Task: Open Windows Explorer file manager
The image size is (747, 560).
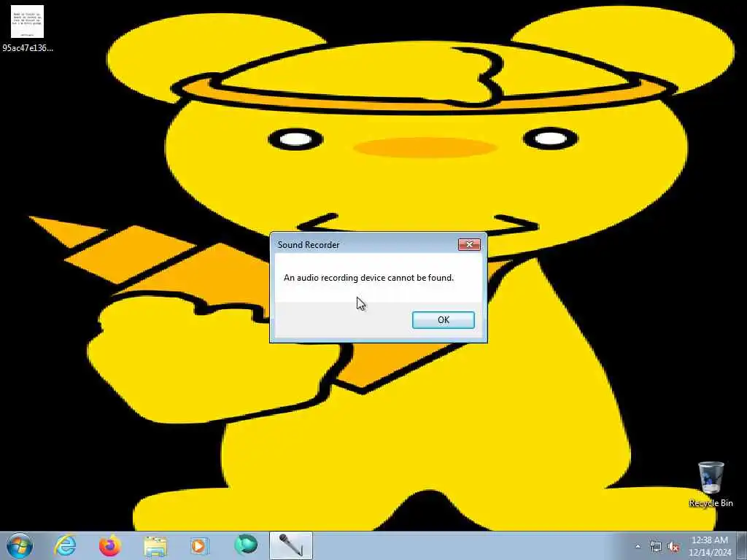Action: 155,545
